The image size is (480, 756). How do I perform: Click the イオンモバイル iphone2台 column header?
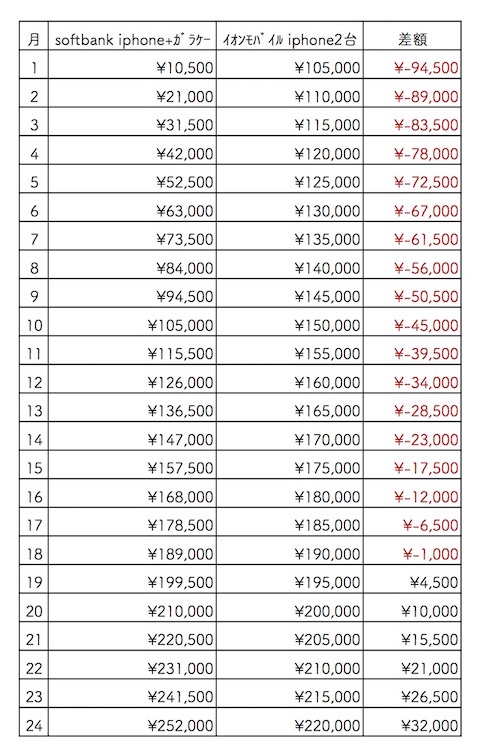tap(290, 36)
